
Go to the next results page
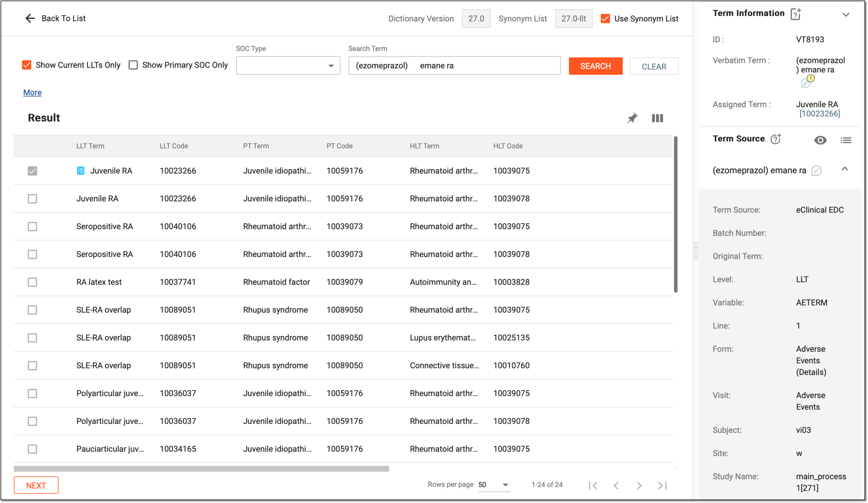point(639,485)
